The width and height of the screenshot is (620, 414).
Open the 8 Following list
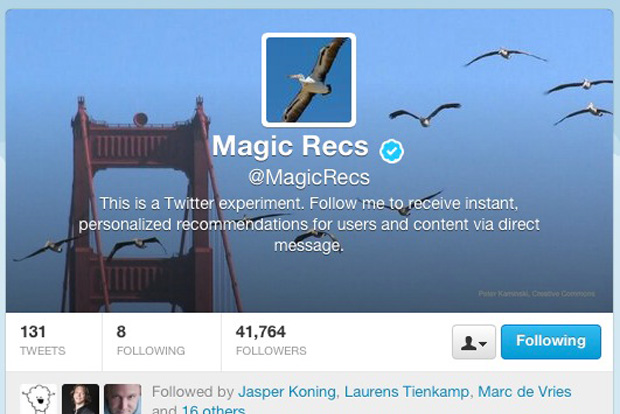coord(151,340)
